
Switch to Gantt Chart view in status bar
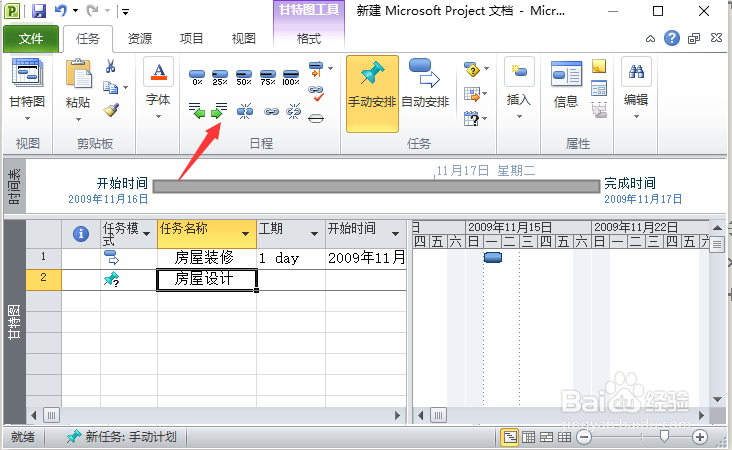point(510,437)
